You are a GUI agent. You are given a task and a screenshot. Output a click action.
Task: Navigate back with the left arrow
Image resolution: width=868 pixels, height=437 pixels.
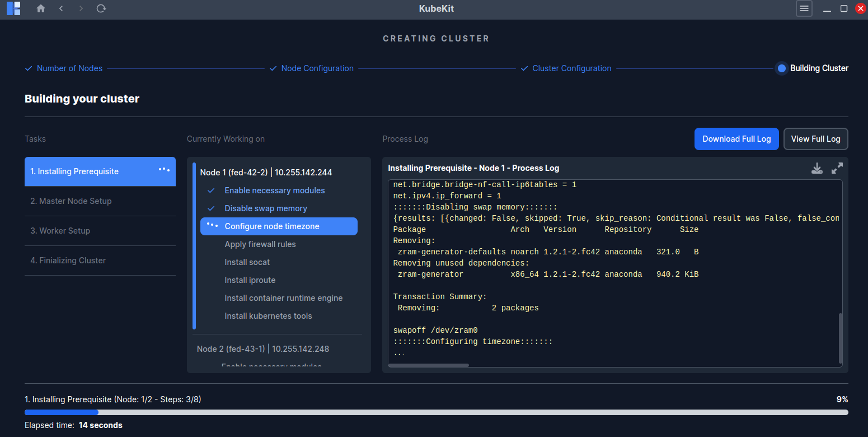(x=61, y=8)
